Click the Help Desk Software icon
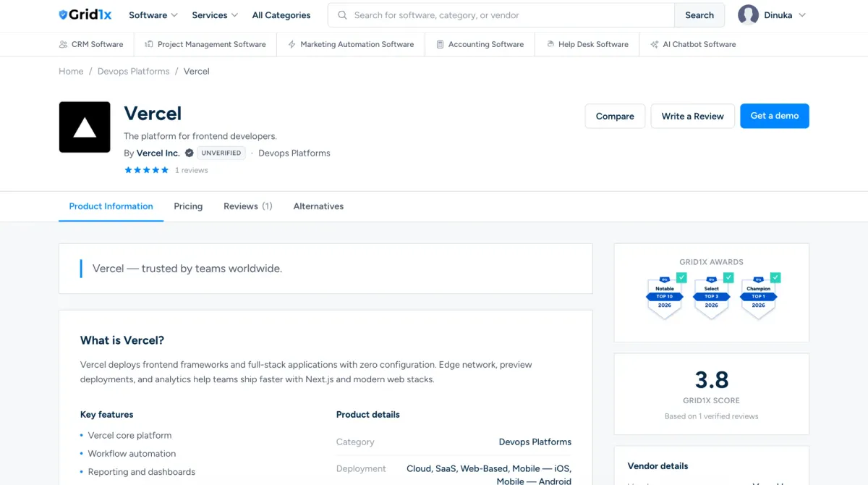Viewport: 868px width, 485px height. [x=550, y=44]
